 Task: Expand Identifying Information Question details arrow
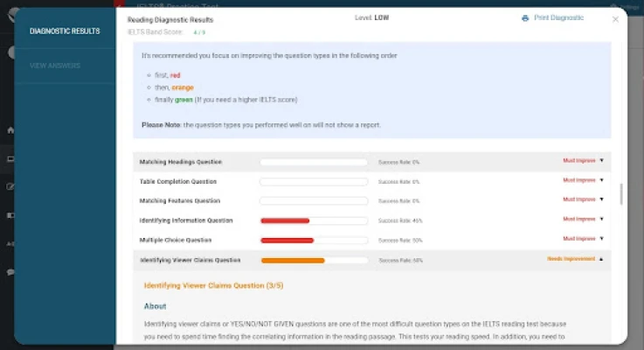point(601,219)
